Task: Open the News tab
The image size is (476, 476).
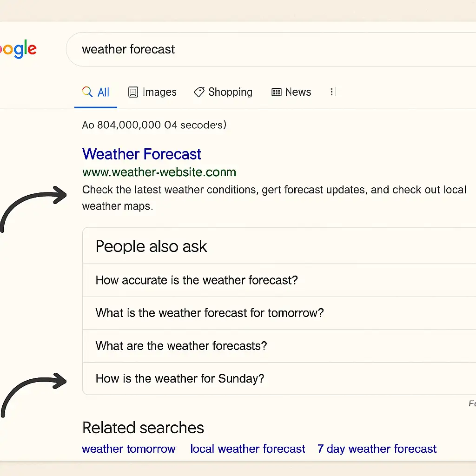Action: (298, 93)
